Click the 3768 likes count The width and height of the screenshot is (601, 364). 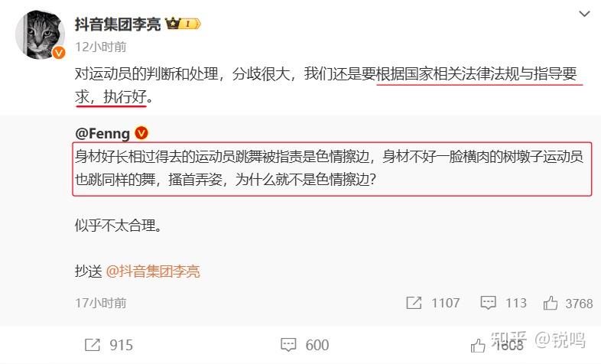pos(579,304)
